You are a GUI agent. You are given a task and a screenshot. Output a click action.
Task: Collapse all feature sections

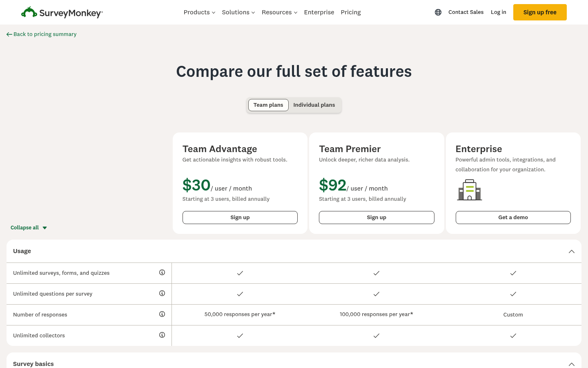pyautogui.click(x=29, y=228)
